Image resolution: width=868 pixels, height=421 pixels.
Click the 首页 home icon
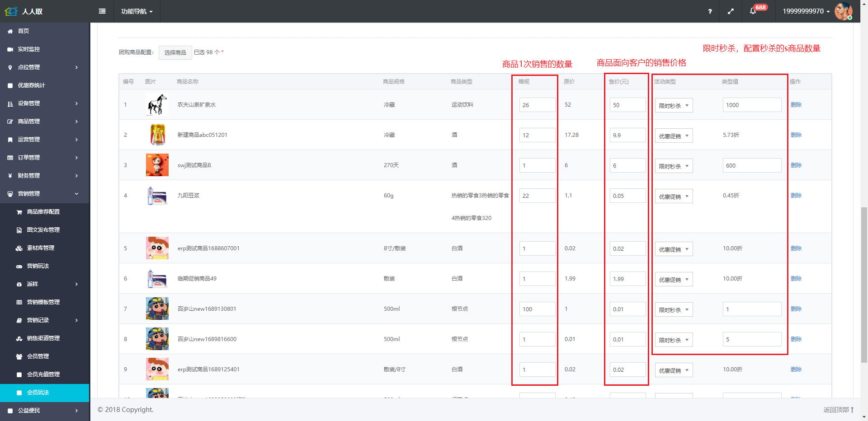click(10, 31)
